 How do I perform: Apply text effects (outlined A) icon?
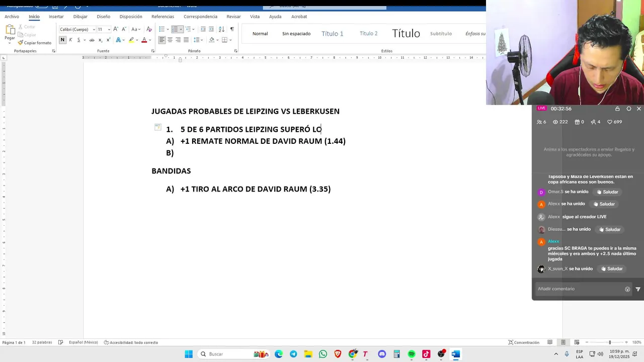tap(118, 40)
